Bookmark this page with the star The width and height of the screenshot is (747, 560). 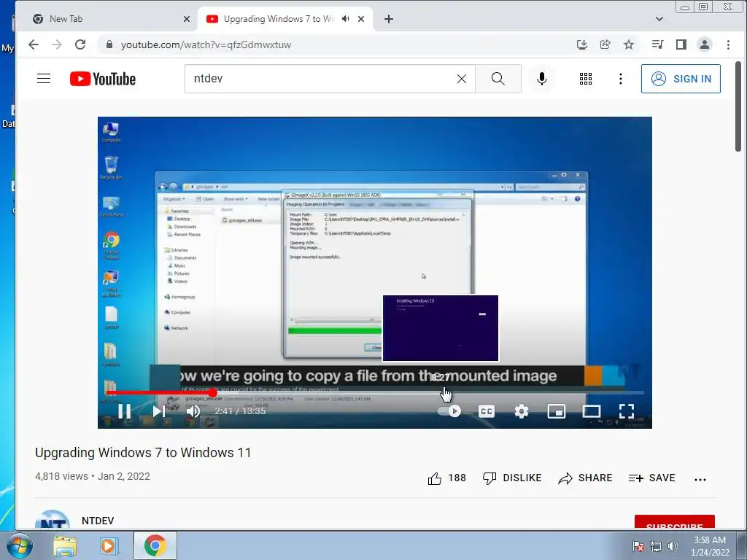pyautogui.click(x=629, y=44)
